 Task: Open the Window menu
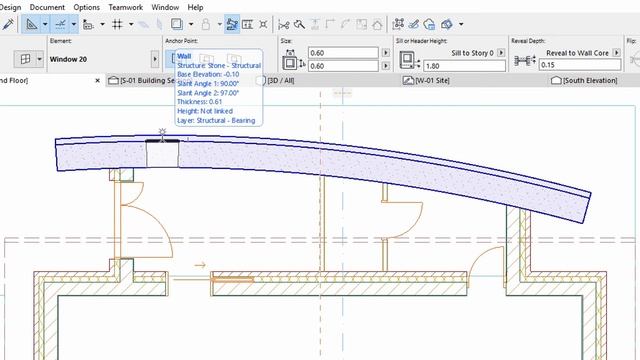click(x=165, y=7)
